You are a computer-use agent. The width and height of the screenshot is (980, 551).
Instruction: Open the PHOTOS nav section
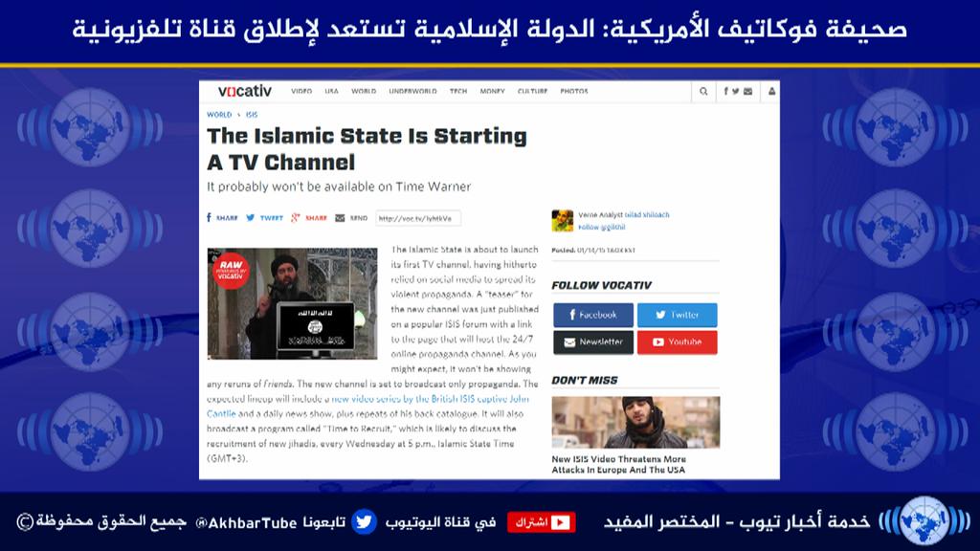coord(574,91)
